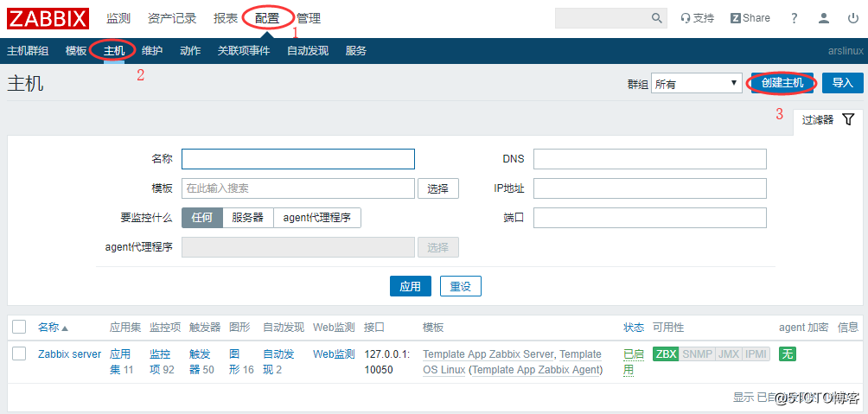Sort by 状态 column header
Image resolution: width=868 pixels, height=414 pixels.
pos(634,327)
